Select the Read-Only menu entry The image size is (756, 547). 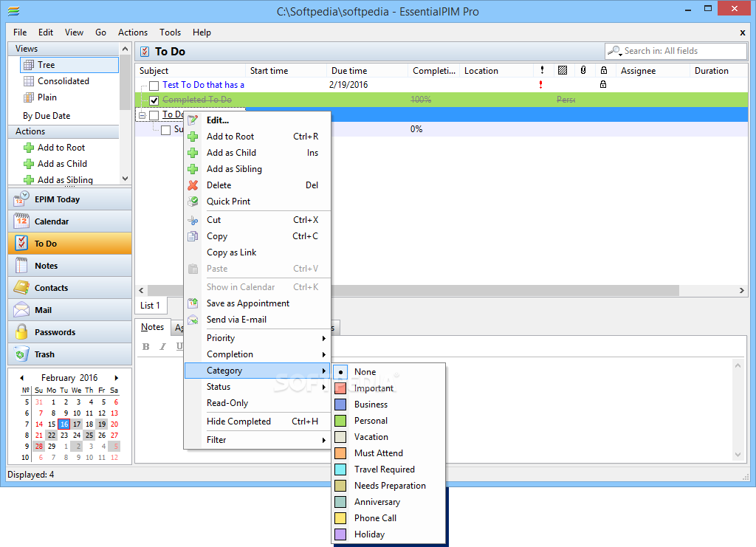pyautogui.click(x=257, y=403)
